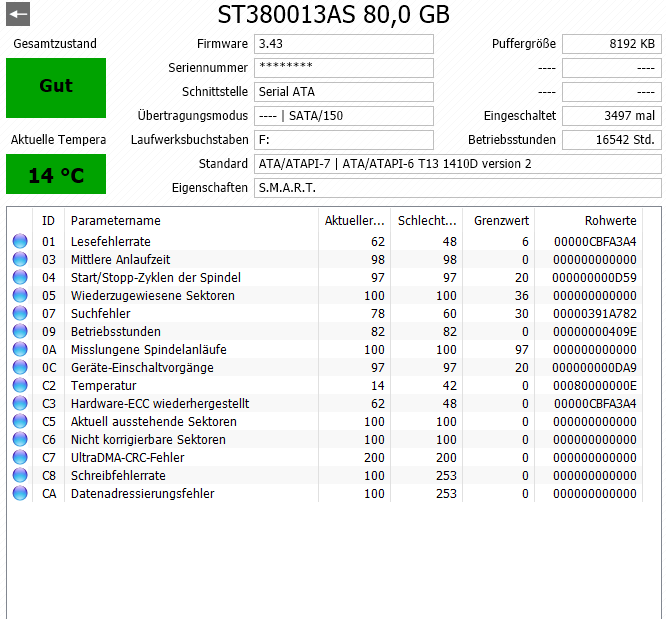666x619 pixels.
Task: Select status orb for Hardware-ECC wiederhergestellt
Action: pyautogui.click(x=20, y=403)
